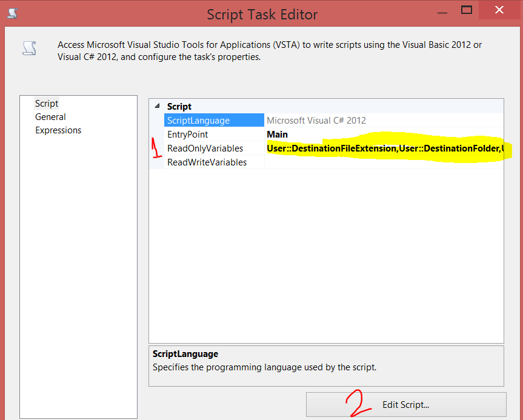The width and height of the screenshot is (523, 420).
Task: Click the empty area of the properties grid
Action: (x=327, y=255)
